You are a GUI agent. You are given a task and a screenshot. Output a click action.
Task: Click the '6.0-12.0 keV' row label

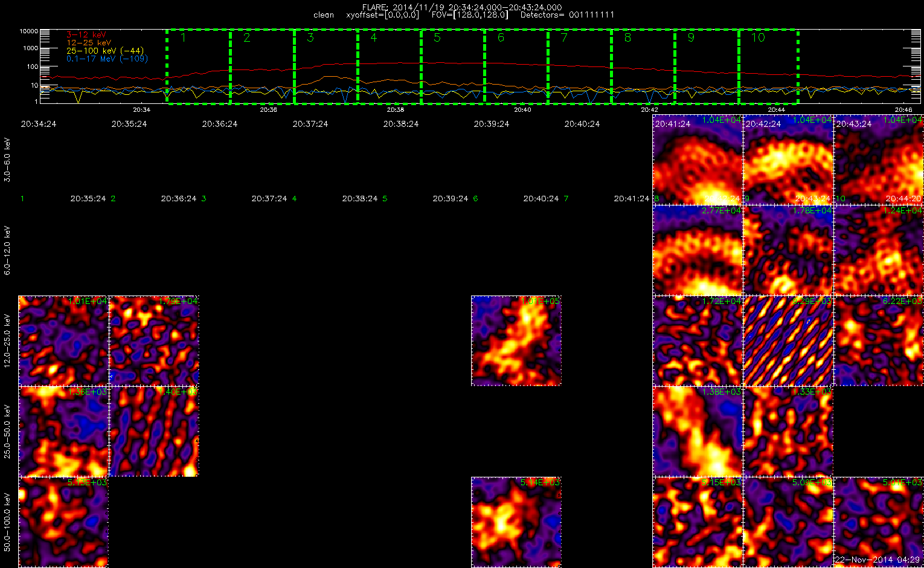coord(7,251)
